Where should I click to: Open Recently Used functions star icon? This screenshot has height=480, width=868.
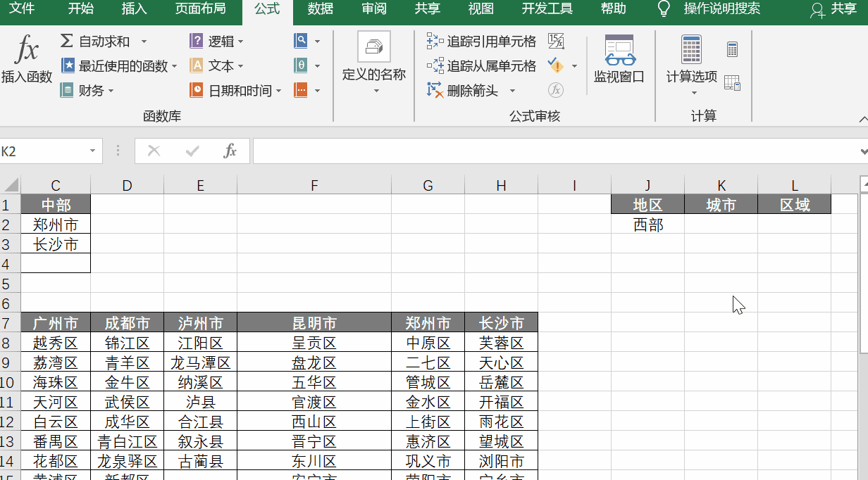click(68, 66)
